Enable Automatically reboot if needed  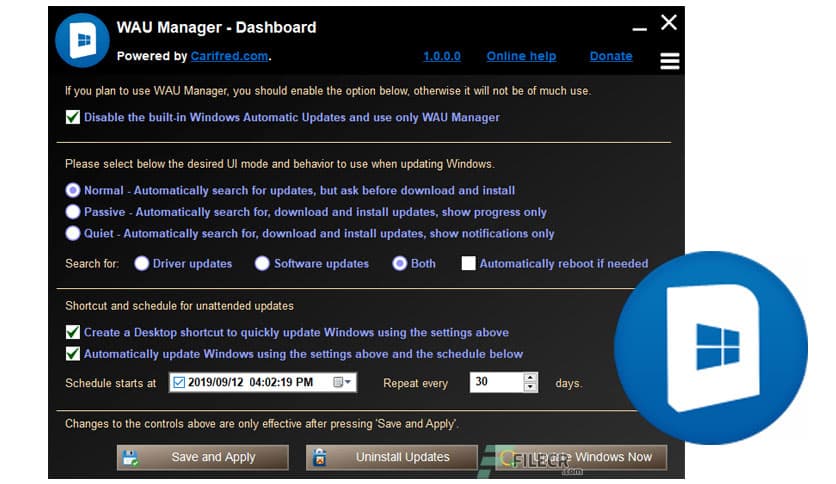point(468,263)
